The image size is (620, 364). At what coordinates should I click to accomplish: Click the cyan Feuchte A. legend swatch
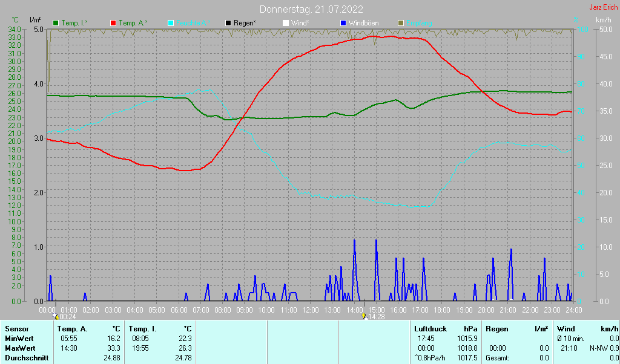tap(171, 24)
